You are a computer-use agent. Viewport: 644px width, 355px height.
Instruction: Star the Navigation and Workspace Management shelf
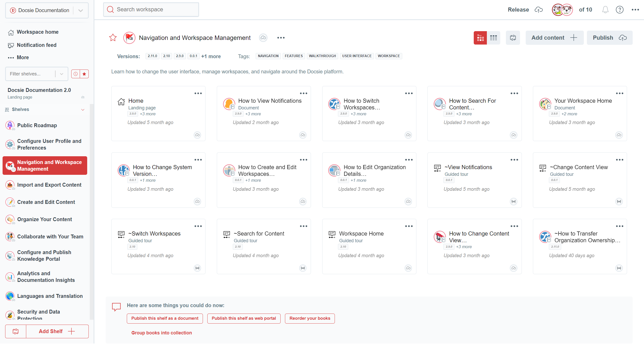pyautogui.click(x=113, y=38)
